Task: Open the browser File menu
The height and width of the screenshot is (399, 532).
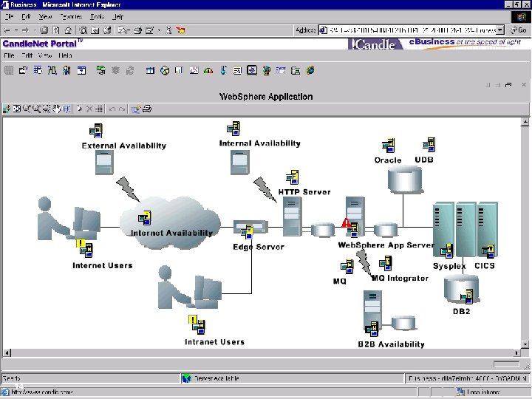Action: 9,16
